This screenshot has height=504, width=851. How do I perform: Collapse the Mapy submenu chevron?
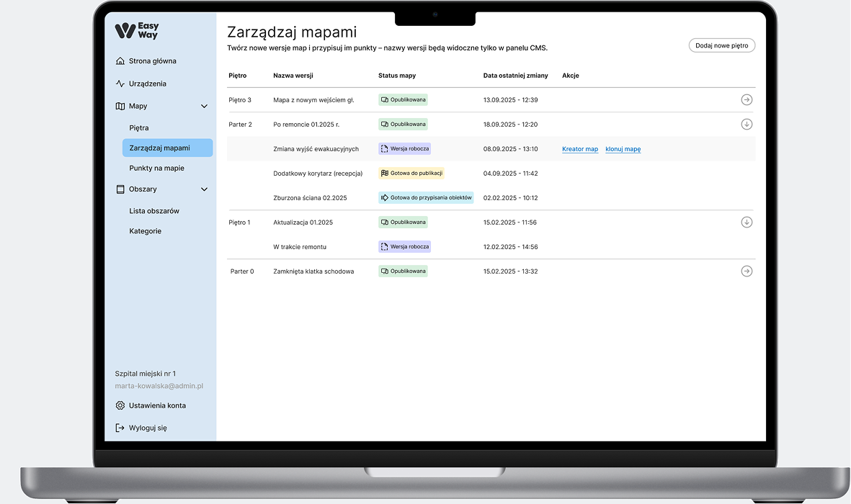tap(204, 107)
